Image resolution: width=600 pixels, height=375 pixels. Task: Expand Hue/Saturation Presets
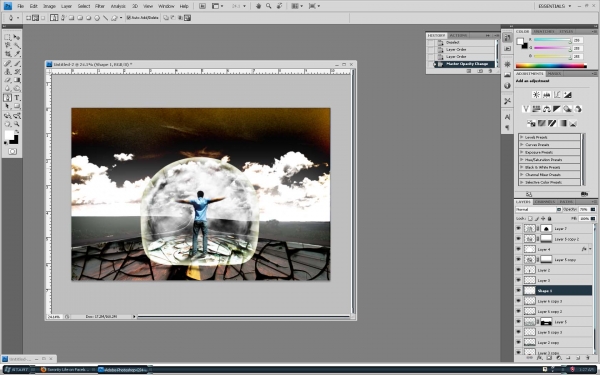[x=522, y=160]
